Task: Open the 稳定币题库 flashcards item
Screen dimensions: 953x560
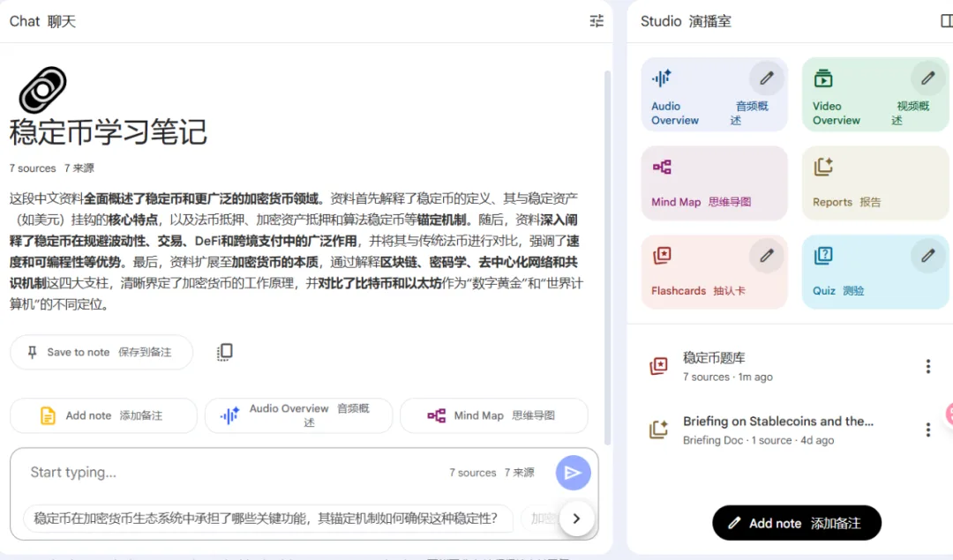Action: [x=790, y=366]
